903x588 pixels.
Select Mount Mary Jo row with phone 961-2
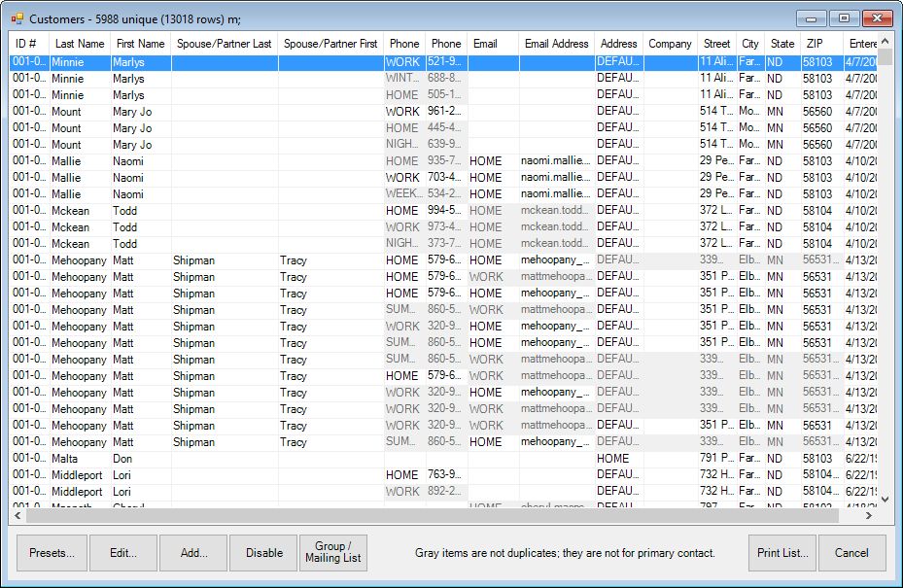[443, 112]
